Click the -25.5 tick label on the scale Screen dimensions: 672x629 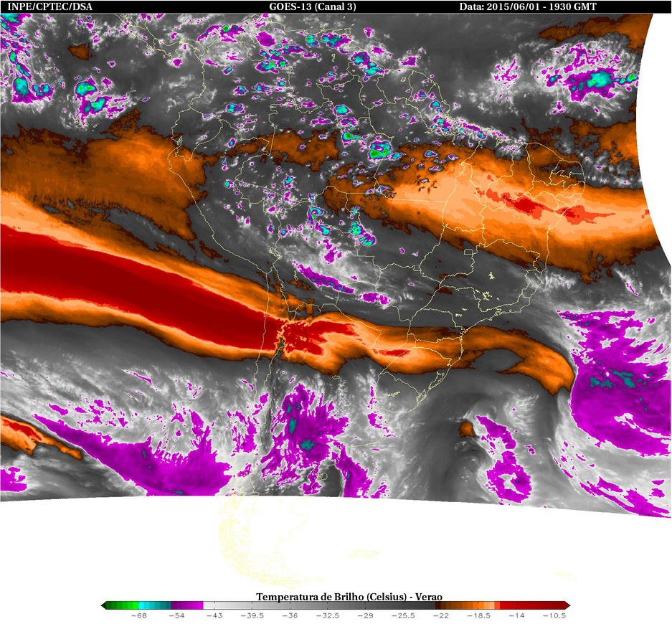(x=403, y=615)
